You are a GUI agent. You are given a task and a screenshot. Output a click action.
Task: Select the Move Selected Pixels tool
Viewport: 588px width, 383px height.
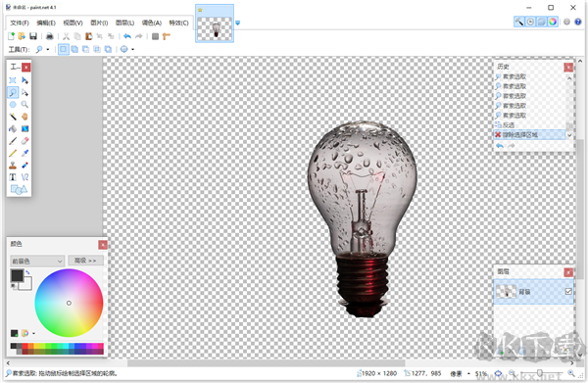24,80
